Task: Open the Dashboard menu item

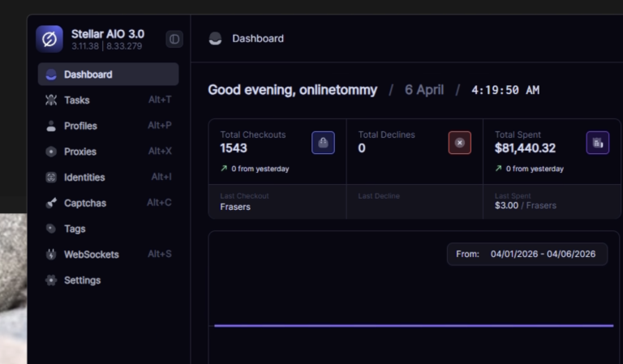Action: 108,75
